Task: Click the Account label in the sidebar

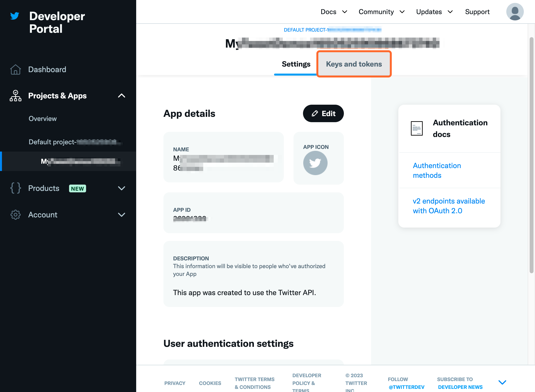Action: click(43, 215)
